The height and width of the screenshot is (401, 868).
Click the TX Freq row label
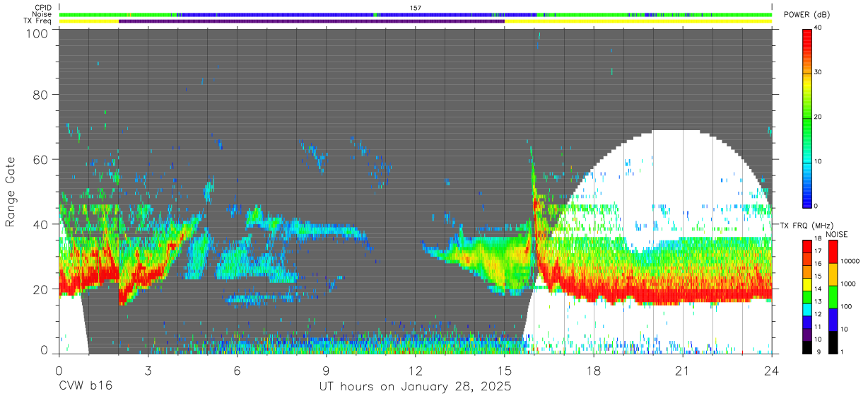click(38, 21)
